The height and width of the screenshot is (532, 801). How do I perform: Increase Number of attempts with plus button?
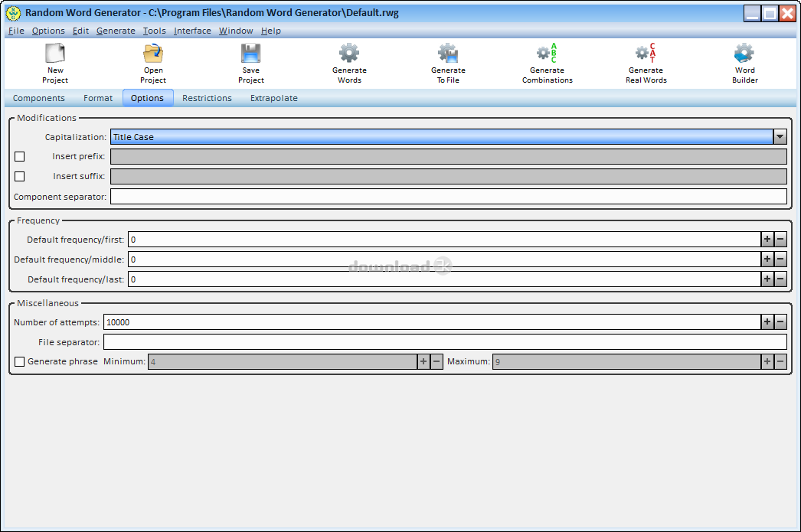click(x=767, y=321)
